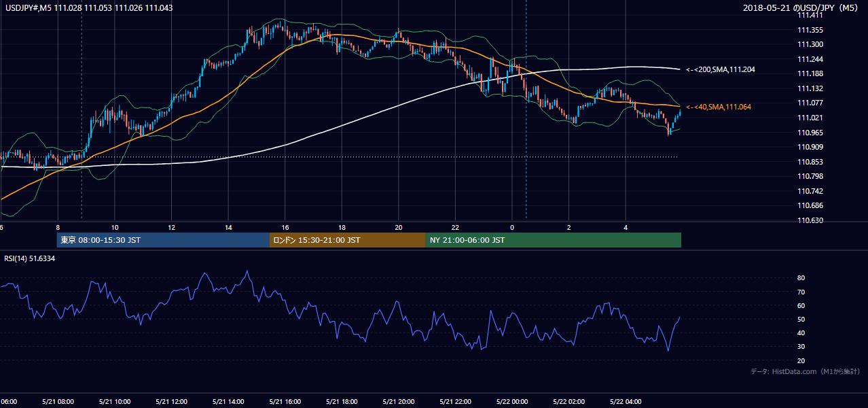This screenshot has height=408, width=868.
Task: Click hour label 4 on price chart axis
Action: click(626, 227)
